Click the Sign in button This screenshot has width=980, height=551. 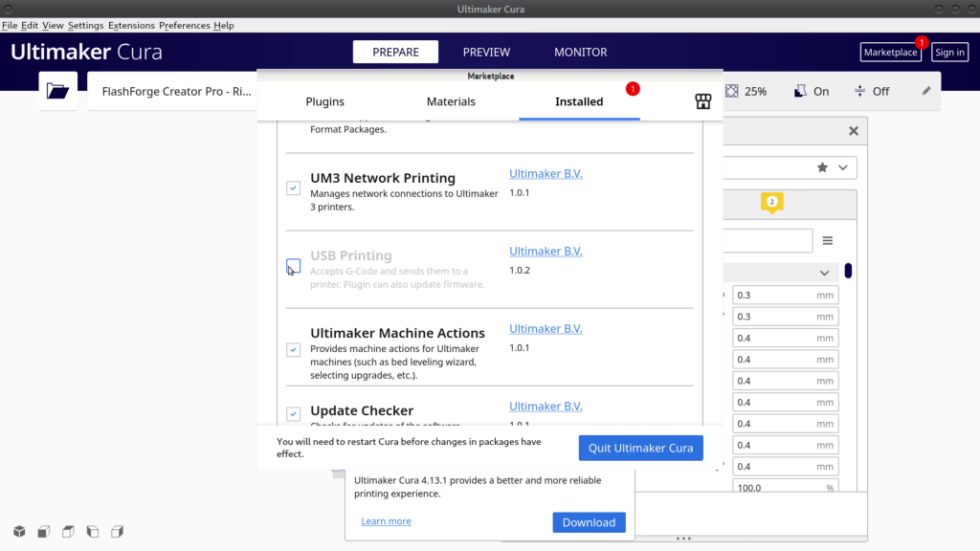point(950,52)
